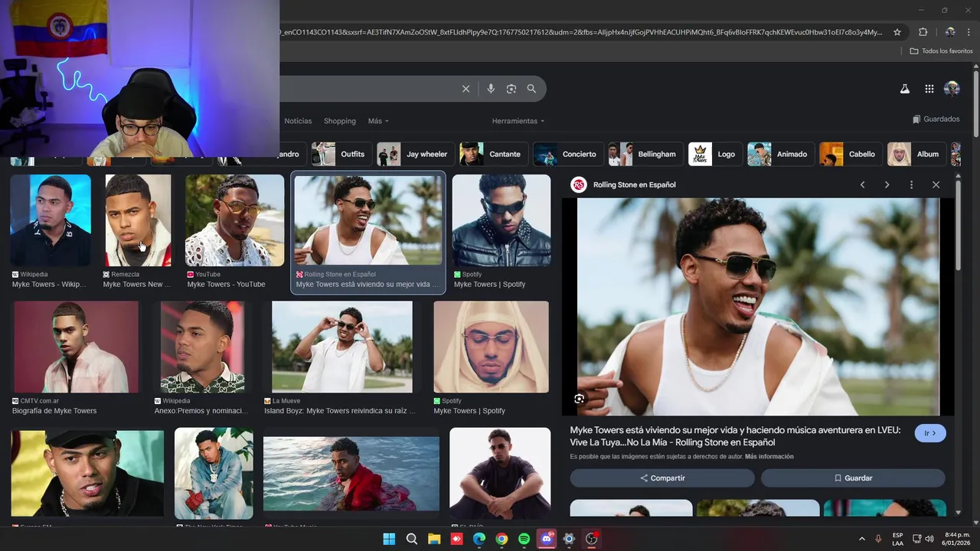This screenshot has width=980, height=551.
Task: Filter images by Cabello chip
Action: [x=851, y=154]
